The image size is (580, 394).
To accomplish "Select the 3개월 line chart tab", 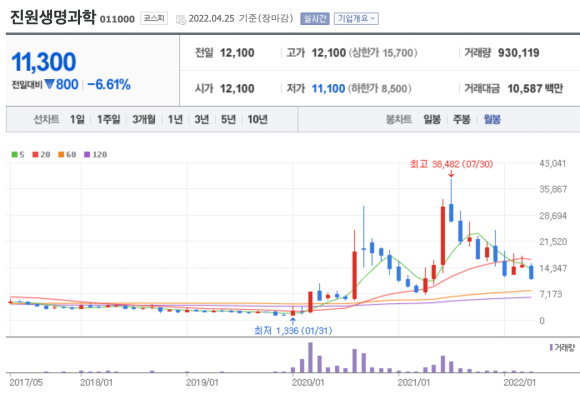I will [x=144, y=119].
